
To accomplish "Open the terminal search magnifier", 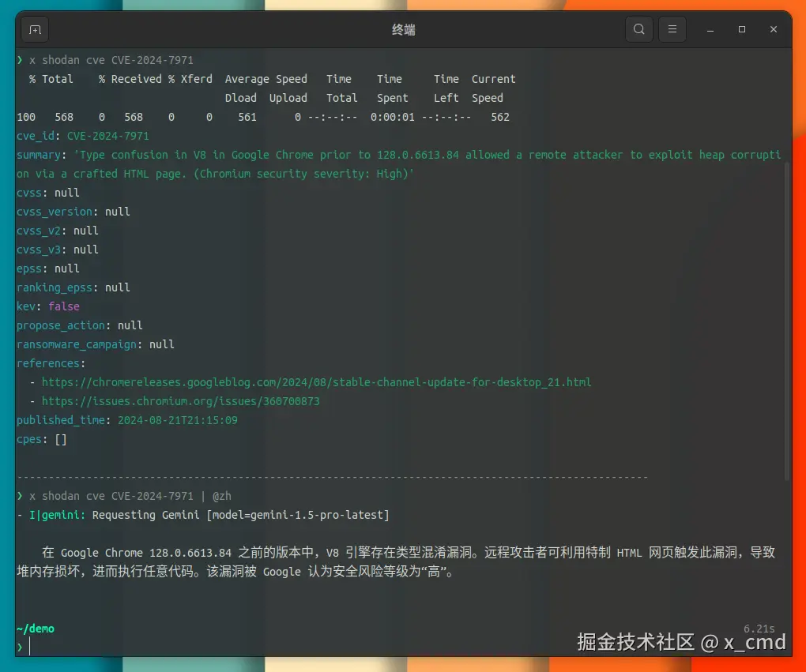I will 638,28.
